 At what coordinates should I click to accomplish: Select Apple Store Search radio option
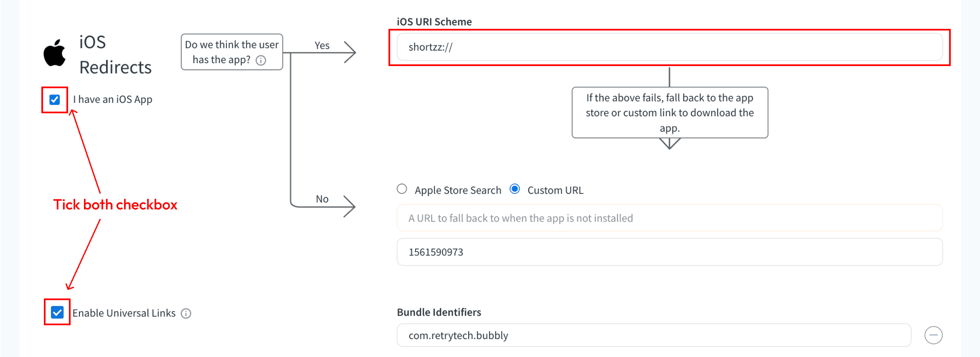(x=402, y=189)
